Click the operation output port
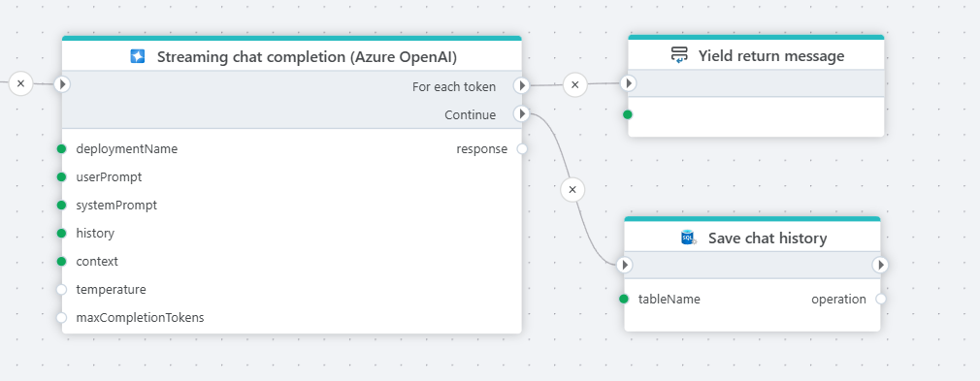The image size is (980, 381). coord(881,299)
